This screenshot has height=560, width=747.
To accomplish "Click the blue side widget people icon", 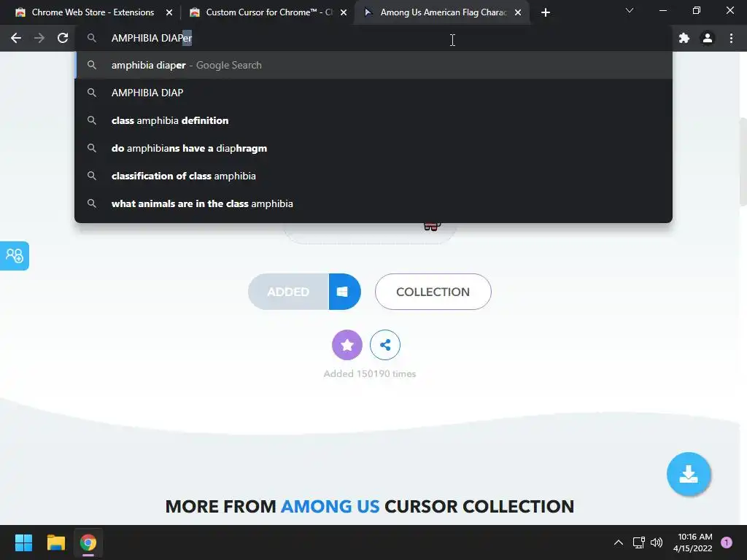I will tap(15, 256).
